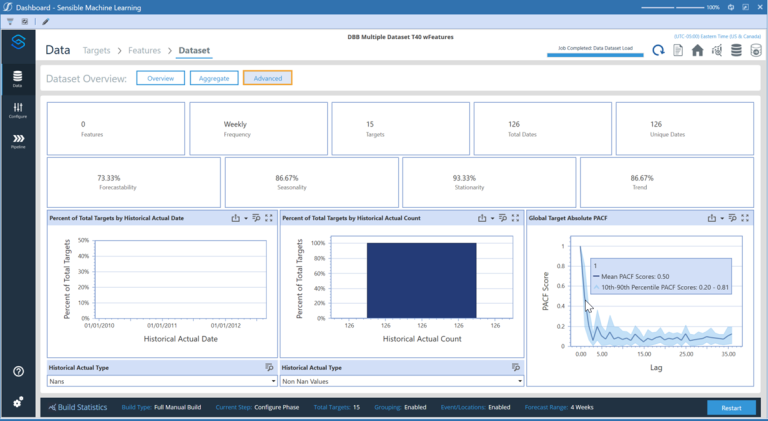Viewport: 768px width, 421px height.
Task: Click the pencil edit icon in toolbar
Action: [x=45, y=21]
